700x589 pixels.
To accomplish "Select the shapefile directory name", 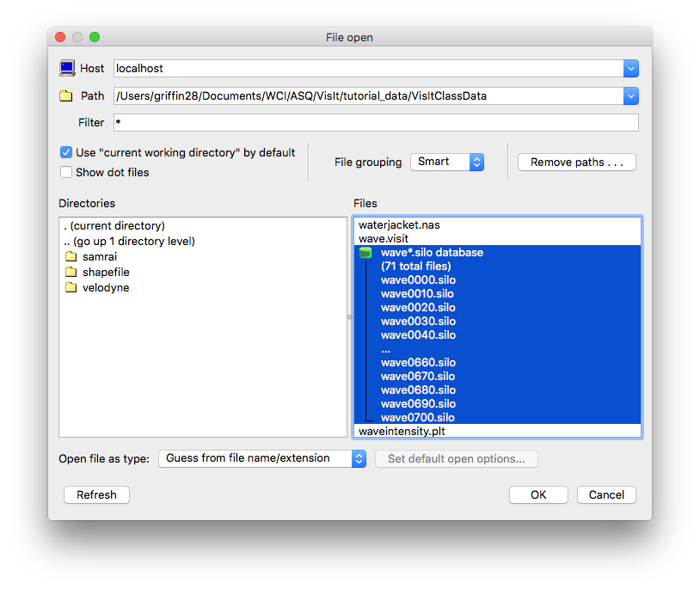I will click(x=106, y=273).
